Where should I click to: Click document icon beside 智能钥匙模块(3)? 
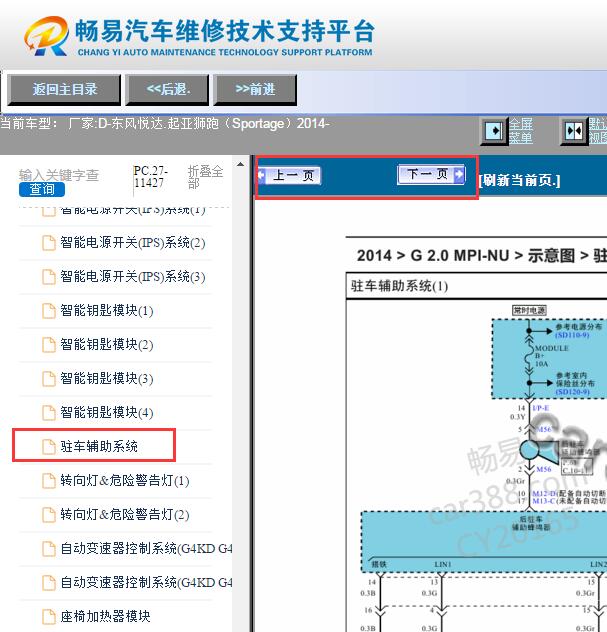tap(49, 379)
